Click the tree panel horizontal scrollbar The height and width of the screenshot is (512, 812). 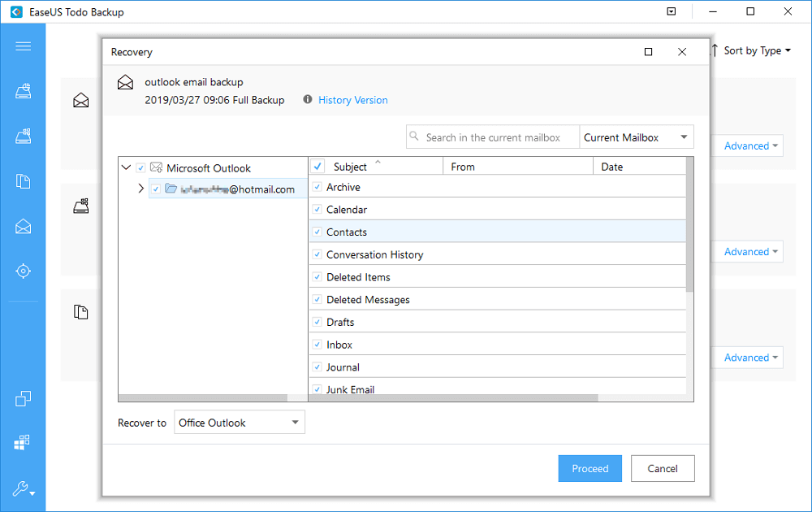pos(203,398)
